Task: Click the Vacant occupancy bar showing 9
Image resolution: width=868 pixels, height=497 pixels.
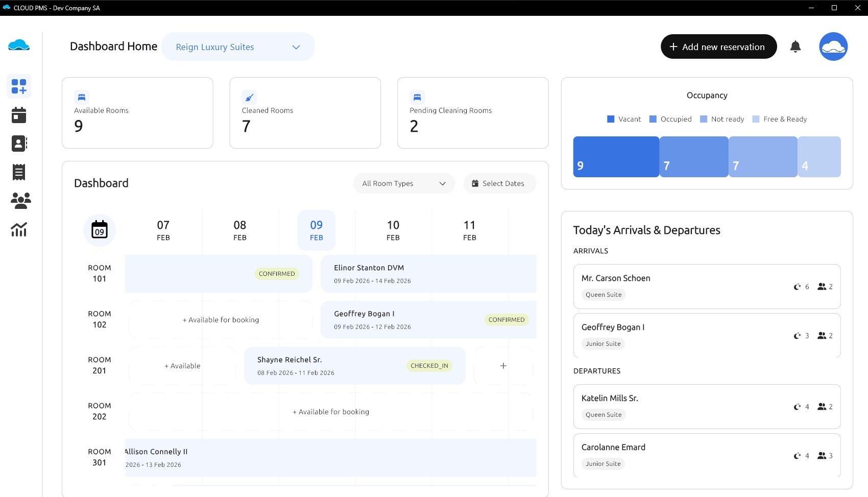Action: [x=616, y=157]
